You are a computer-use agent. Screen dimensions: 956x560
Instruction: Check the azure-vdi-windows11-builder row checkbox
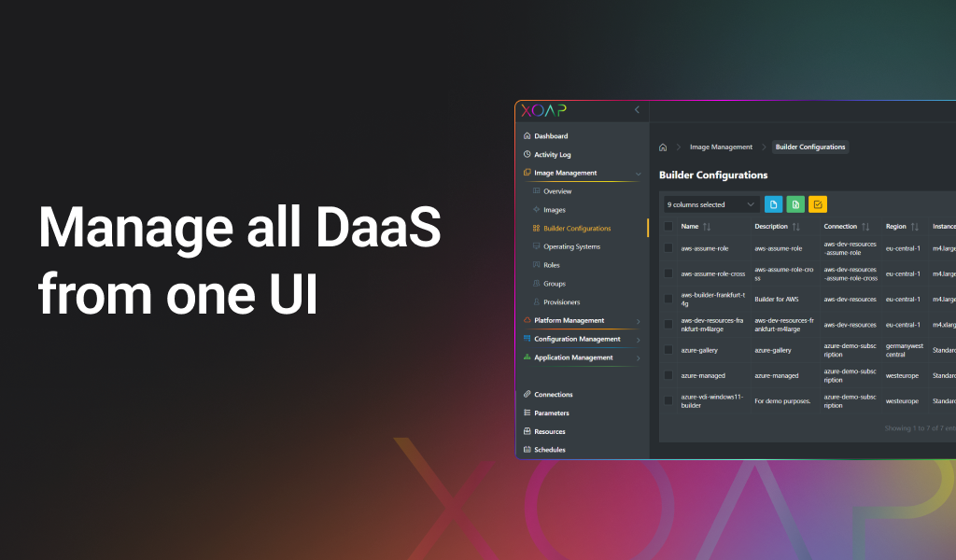[668, 401]
